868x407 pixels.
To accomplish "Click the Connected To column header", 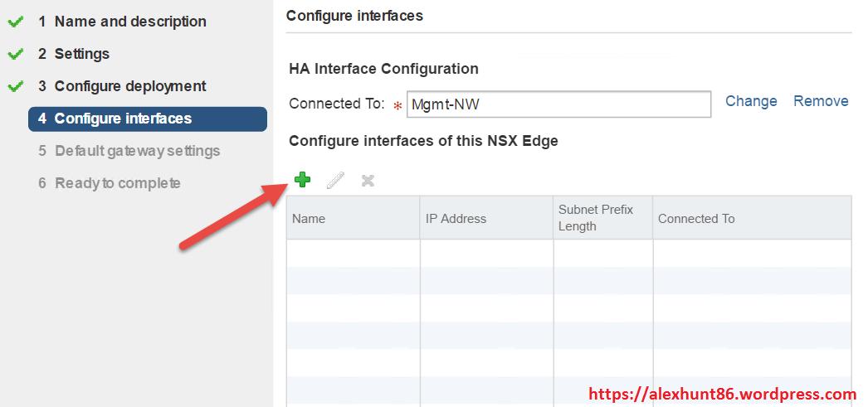I will 751,219.
